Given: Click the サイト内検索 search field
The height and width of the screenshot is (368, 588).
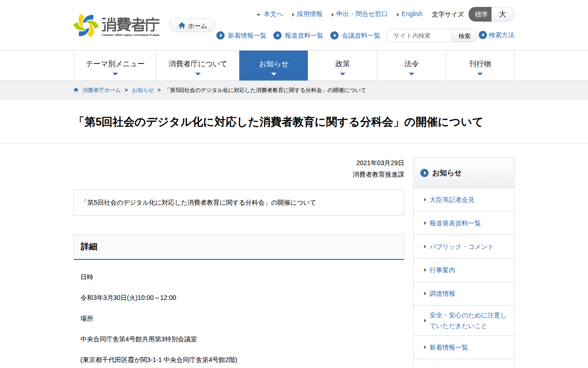Looking at the screenshot, I should [x=419, y=35].
